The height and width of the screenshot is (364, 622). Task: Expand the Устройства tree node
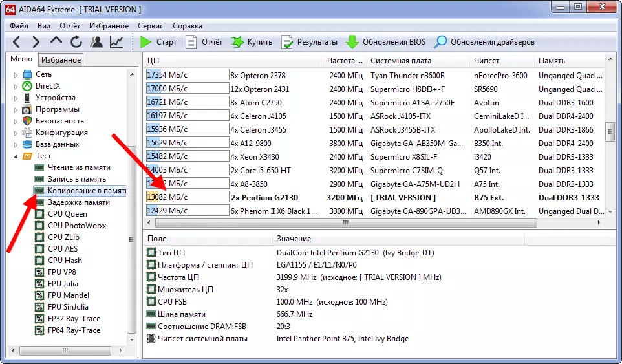coord(16,98)
